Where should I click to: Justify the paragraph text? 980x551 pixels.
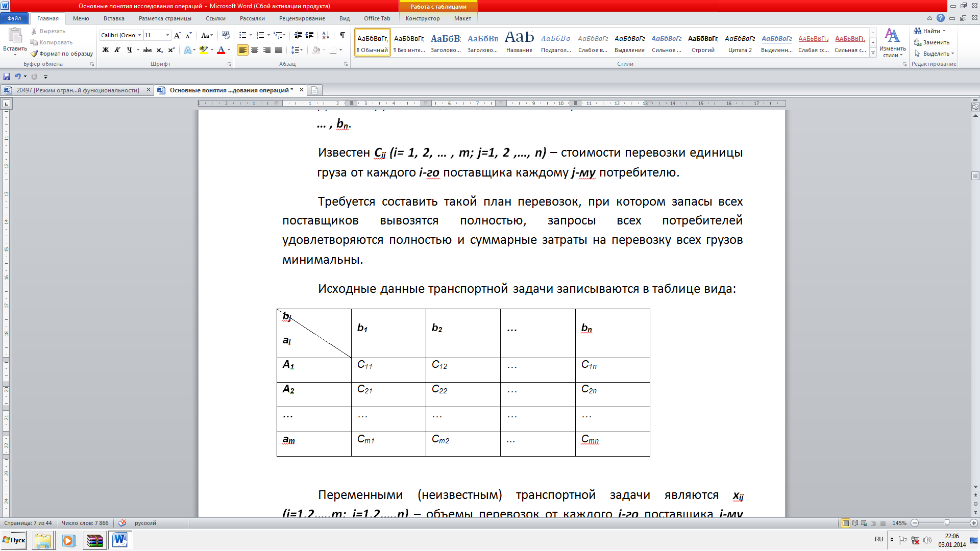click(x=279, y=50)
